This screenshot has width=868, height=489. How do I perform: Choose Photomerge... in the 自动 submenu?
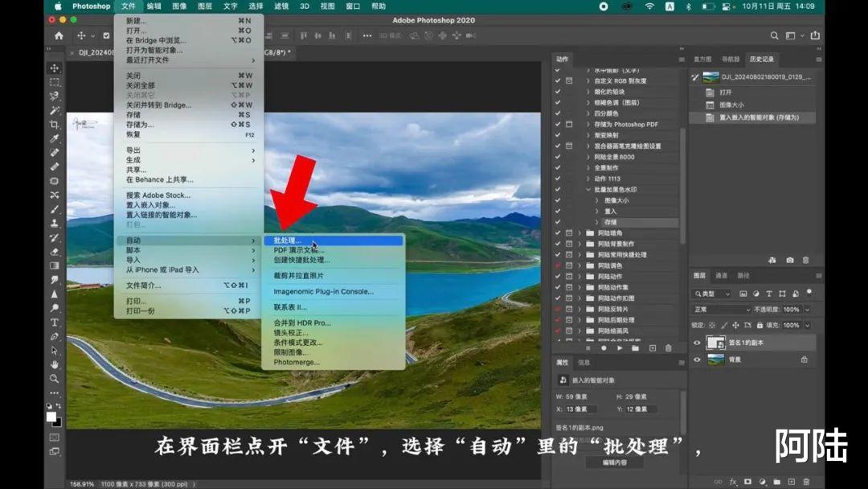[x=334, y=362]
